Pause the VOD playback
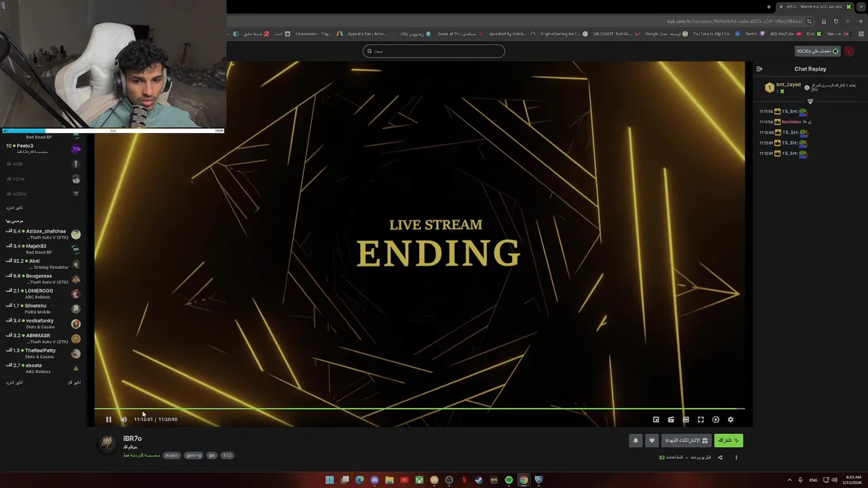The width and height of the screenshot is (868, 488). 108,420
